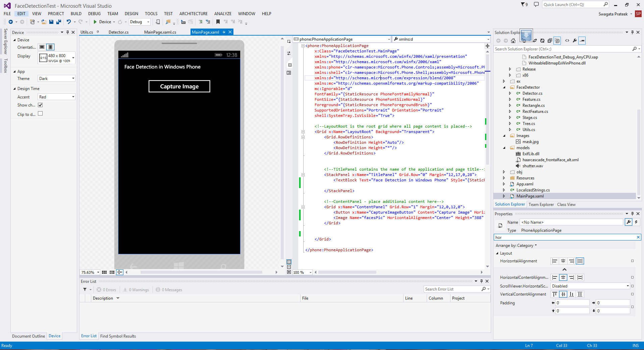
Task: Click the Navigate Backward toolbar arrow
Action: pyautogui.click(x=11, y=22)
